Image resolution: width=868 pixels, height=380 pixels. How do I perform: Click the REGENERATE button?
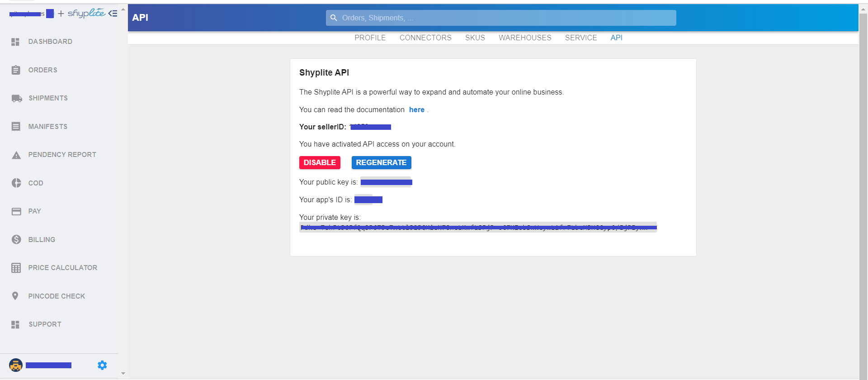(x=381, y=162)
